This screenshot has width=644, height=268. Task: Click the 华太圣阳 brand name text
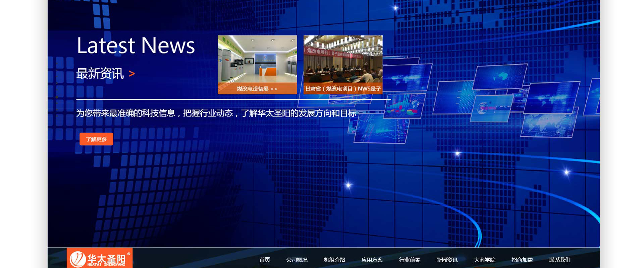tap(106, 258)
